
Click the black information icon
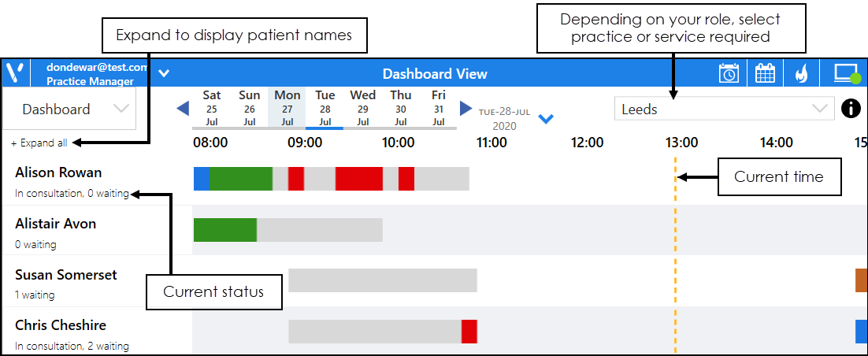click(x=851, y=109)
